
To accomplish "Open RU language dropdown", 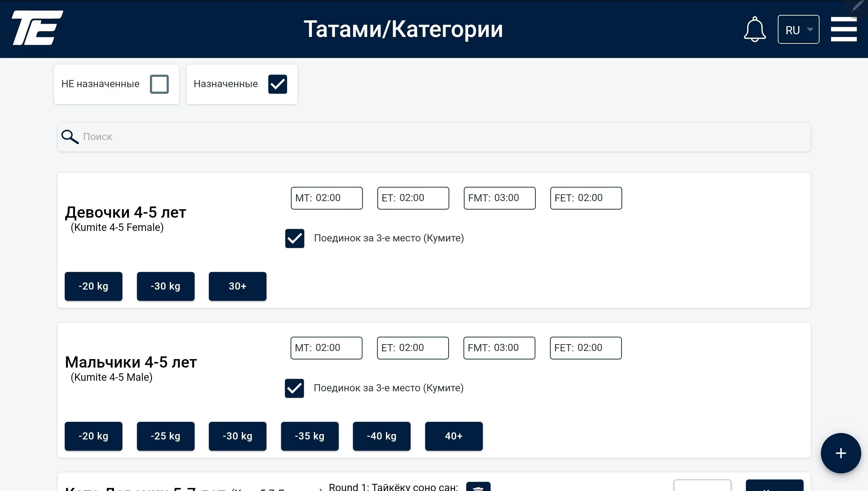I will pos(798,30).
